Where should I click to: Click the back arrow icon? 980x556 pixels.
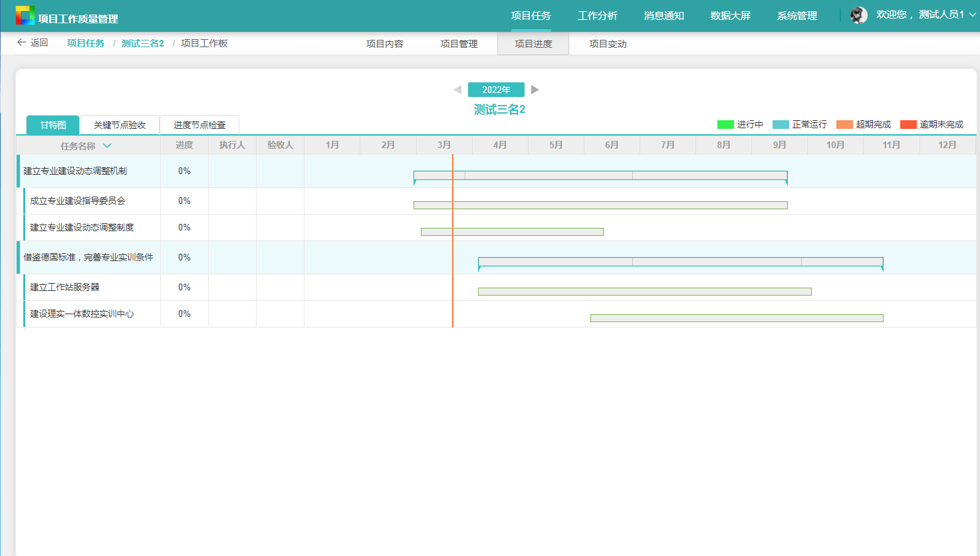(21, 43)
